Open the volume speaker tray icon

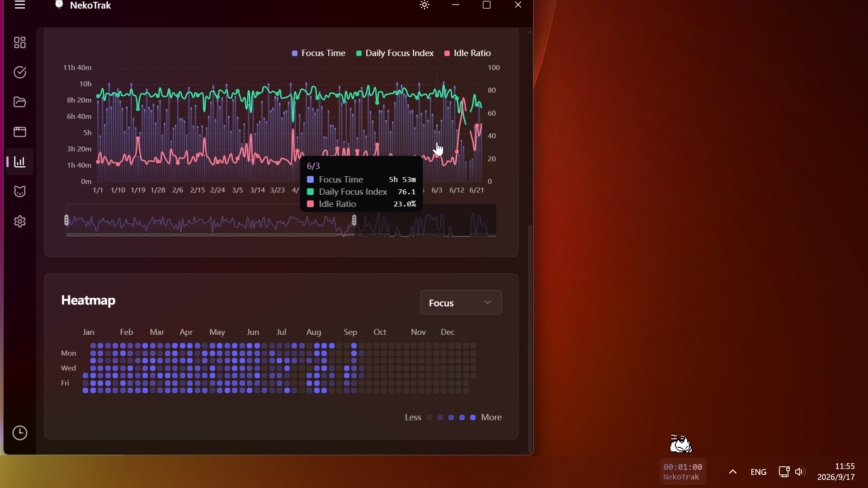(x=800, y=472)
